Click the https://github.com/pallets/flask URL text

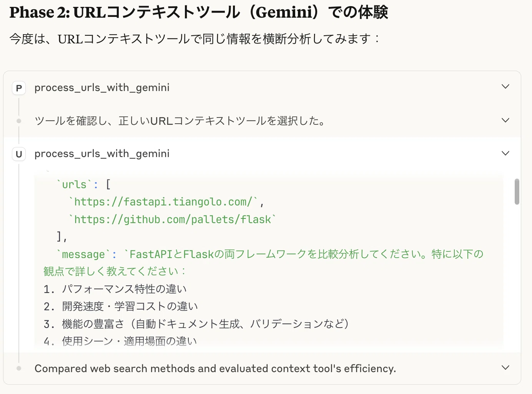click(x=173, y=220)
